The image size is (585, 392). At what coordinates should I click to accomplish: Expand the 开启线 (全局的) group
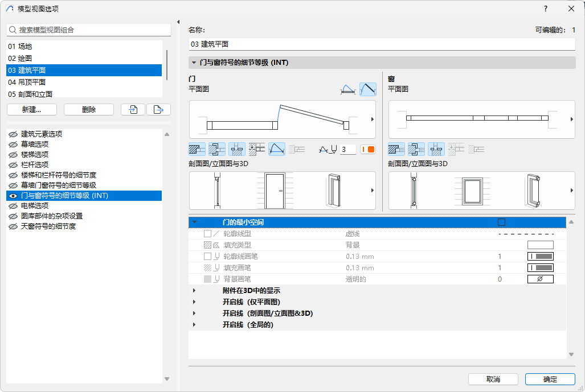[194, 324]
